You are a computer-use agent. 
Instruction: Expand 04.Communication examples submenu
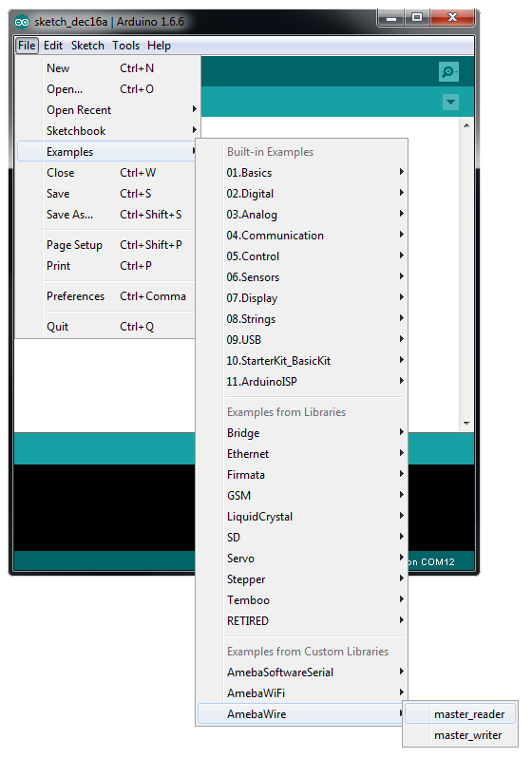[302, 235]
